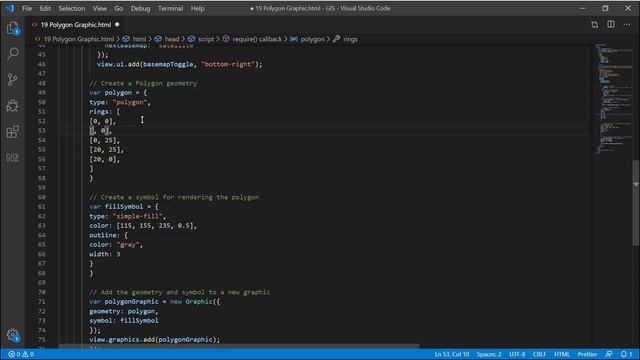
Task: Open the View menu
Action: (99, 8)
